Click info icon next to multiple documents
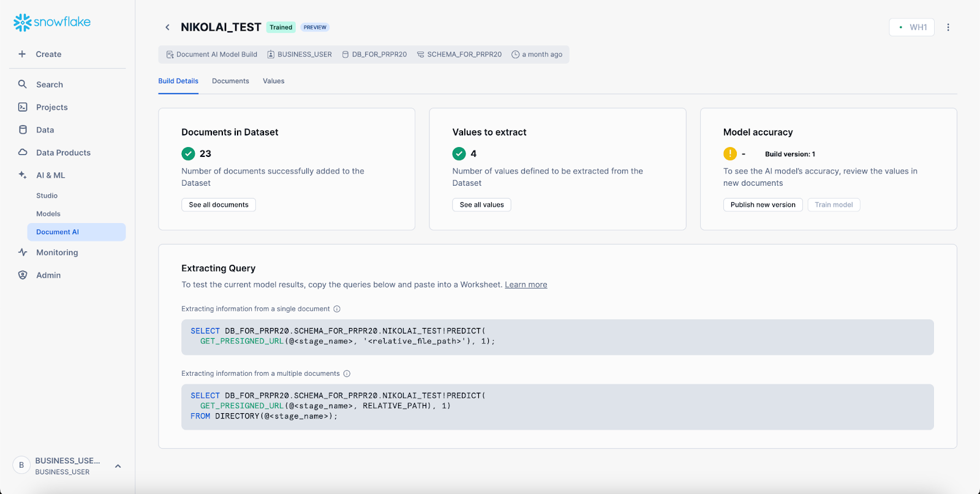The width and height of the screenshot is (980, 494). [x=347, y=374]
